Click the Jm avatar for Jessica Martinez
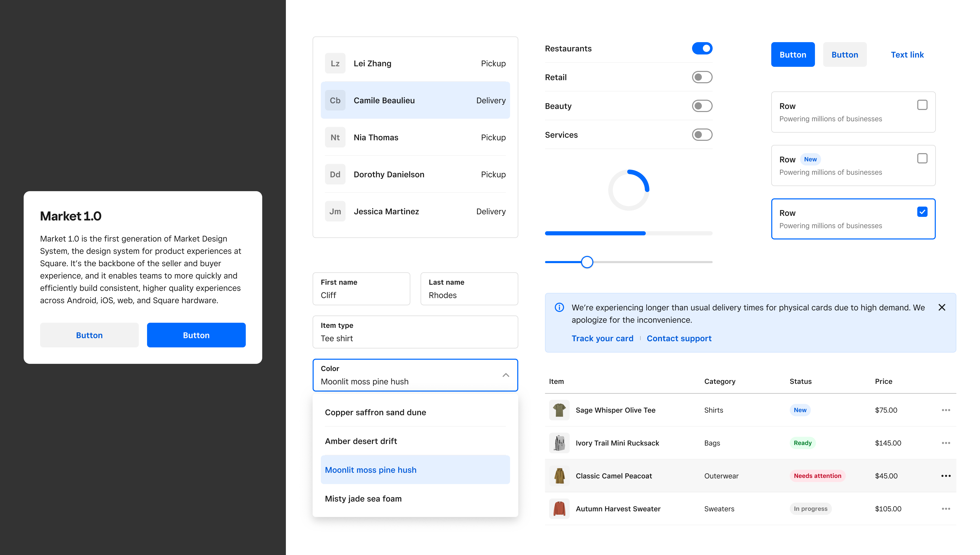 pos(335,211)
